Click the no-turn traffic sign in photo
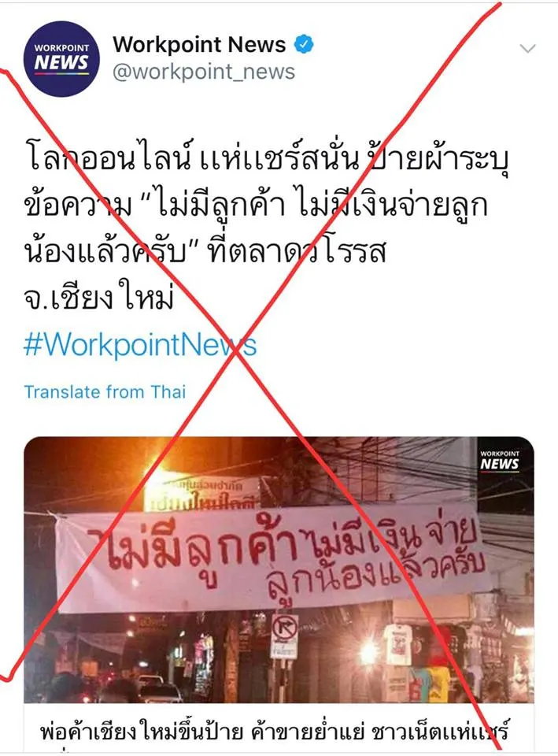This screenshot has height=756, width=558. (x=284, y=630)
